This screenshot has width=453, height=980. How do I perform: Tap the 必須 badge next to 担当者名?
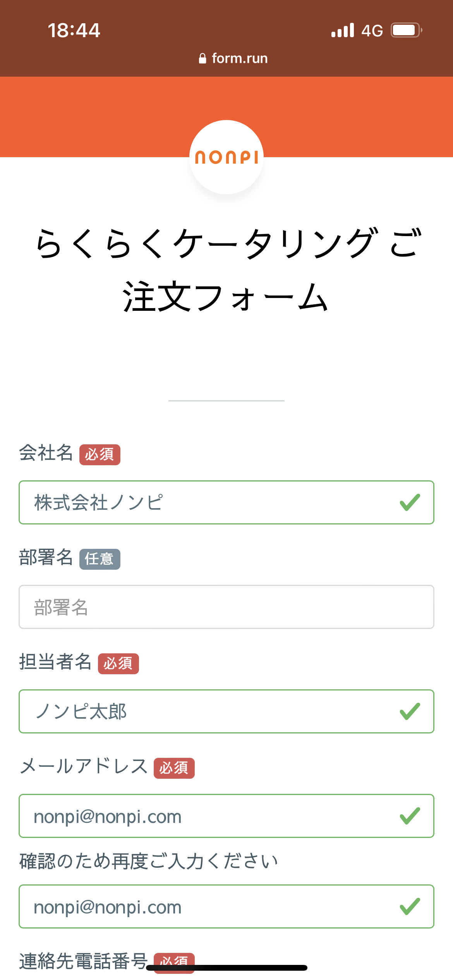coord(118,664)
